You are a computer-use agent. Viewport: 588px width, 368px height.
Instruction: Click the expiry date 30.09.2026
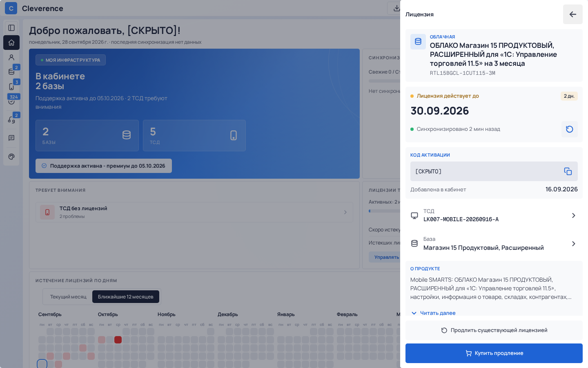point(440,111)
